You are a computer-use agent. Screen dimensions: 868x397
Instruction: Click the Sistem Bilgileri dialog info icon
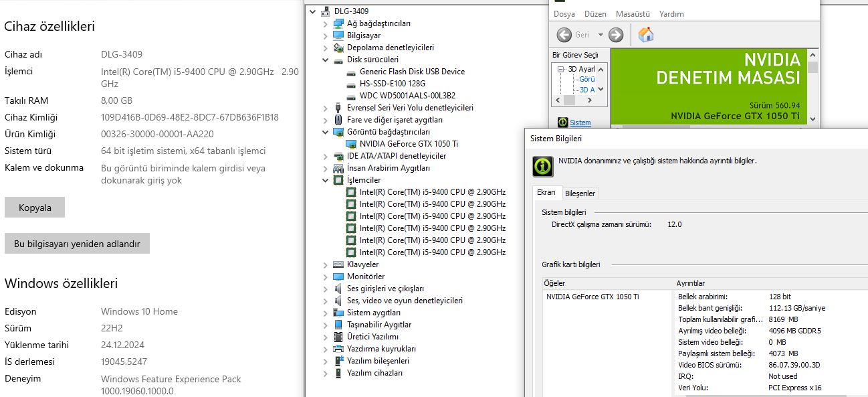click(542, 166)
